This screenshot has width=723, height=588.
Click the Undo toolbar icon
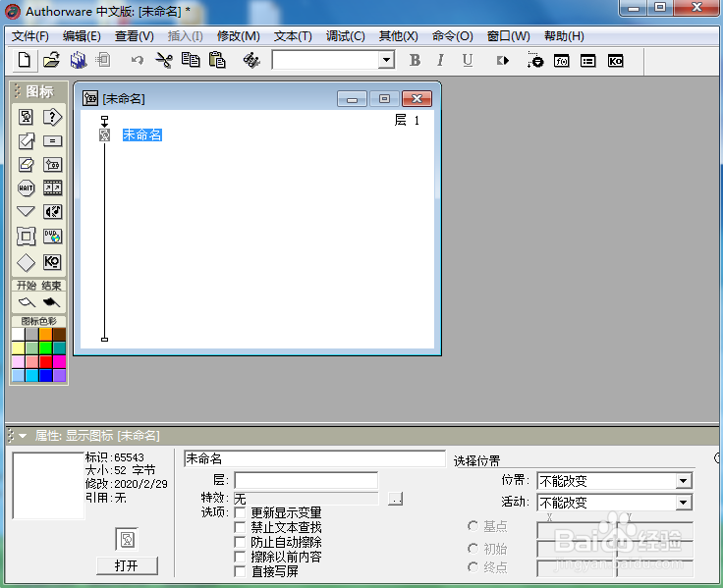tap(137, 60)
